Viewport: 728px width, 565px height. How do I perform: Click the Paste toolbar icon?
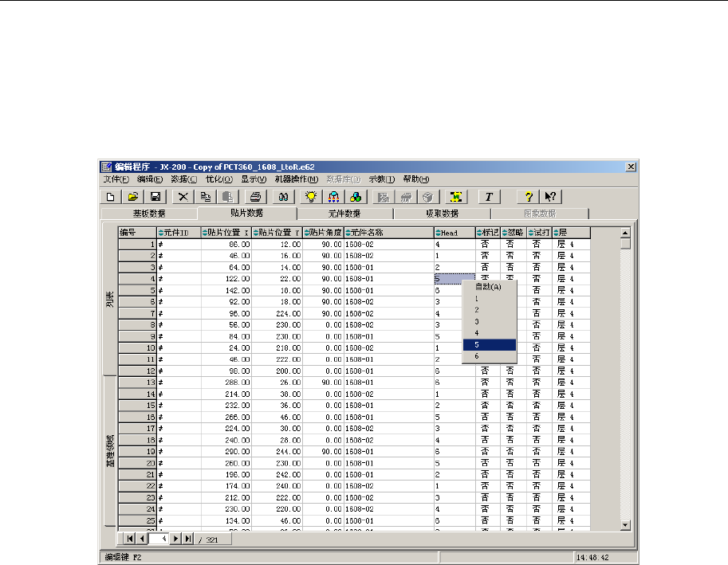(227, 197)
